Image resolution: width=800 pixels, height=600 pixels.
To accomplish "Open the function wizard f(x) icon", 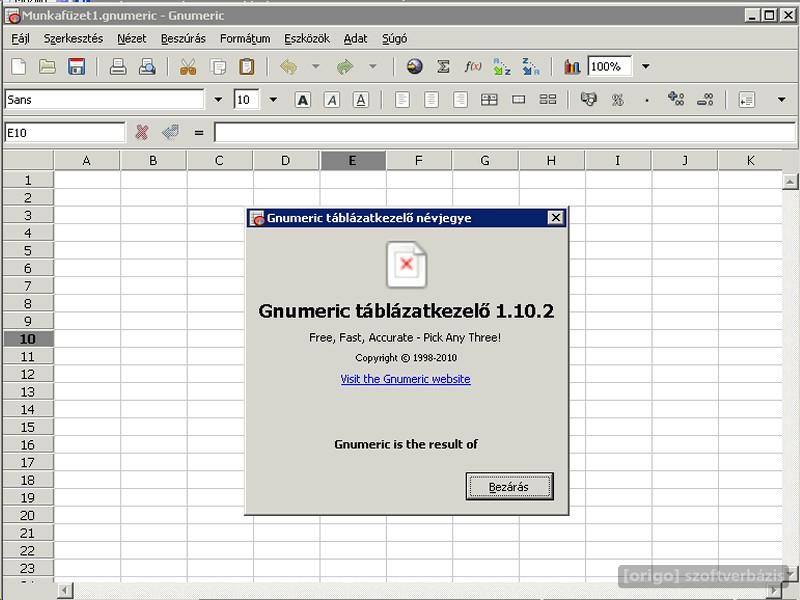I will click(x=473, y=67).
